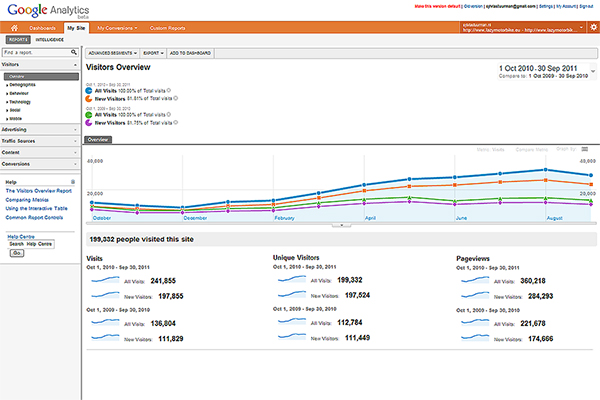Screen dimensions: 600x400
Task: Click the 199,332 people visited this site heading
Action: [141, 239]
